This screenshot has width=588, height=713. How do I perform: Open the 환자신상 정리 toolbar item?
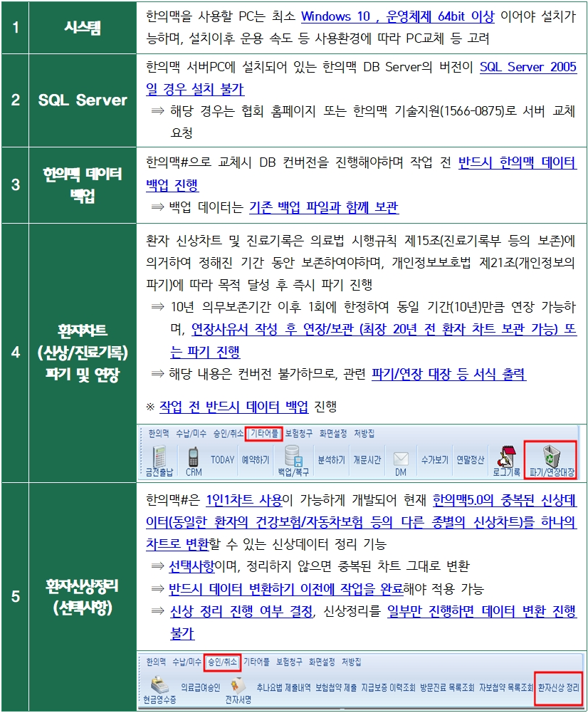559,687
